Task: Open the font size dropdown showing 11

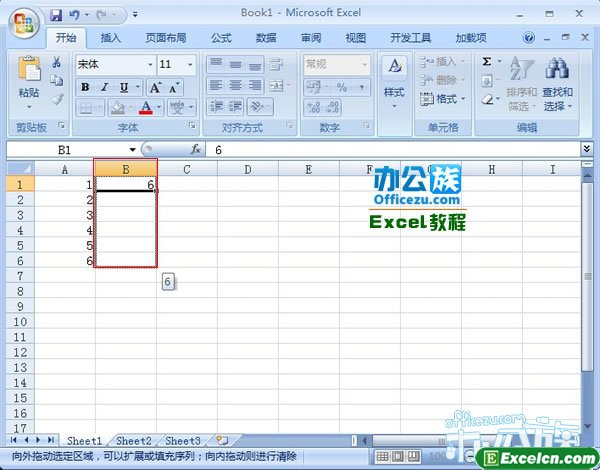Action: coord(190,65)
